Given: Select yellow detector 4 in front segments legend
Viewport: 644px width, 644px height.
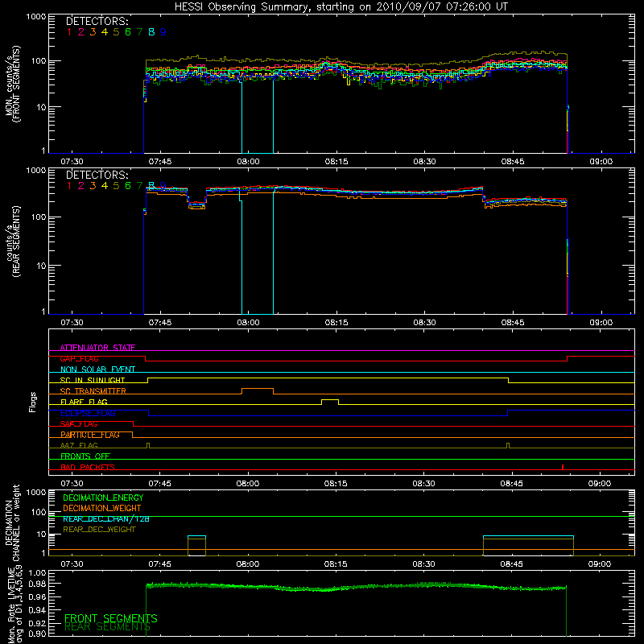Looking at the screenshot, I should (x=105, y=32).
